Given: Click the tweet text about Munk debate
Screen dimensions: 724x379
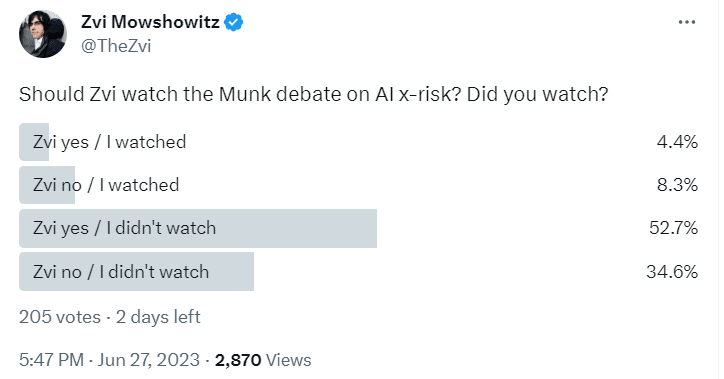Looking at the screenshot, I should click(x=314, y=94).
